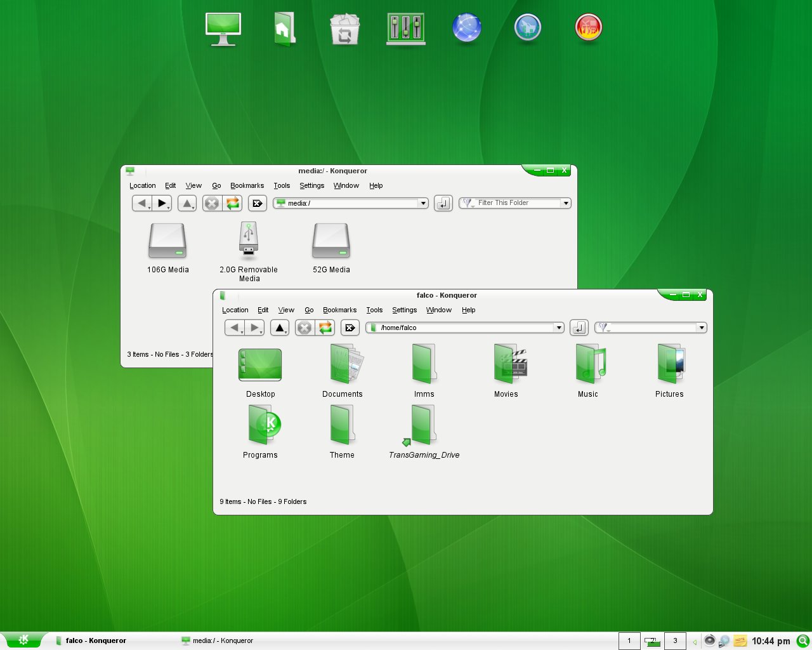Open the trash bin desktop icon

344,29
